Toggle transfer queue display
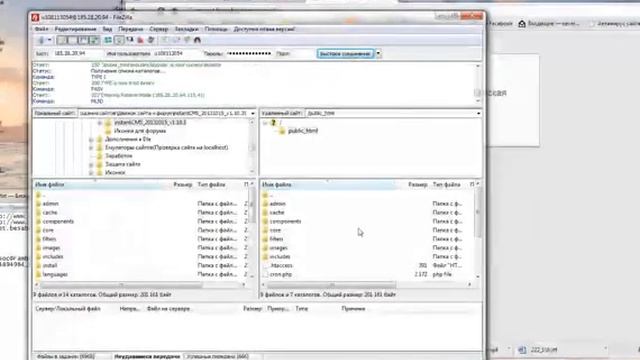 (94, 40)
